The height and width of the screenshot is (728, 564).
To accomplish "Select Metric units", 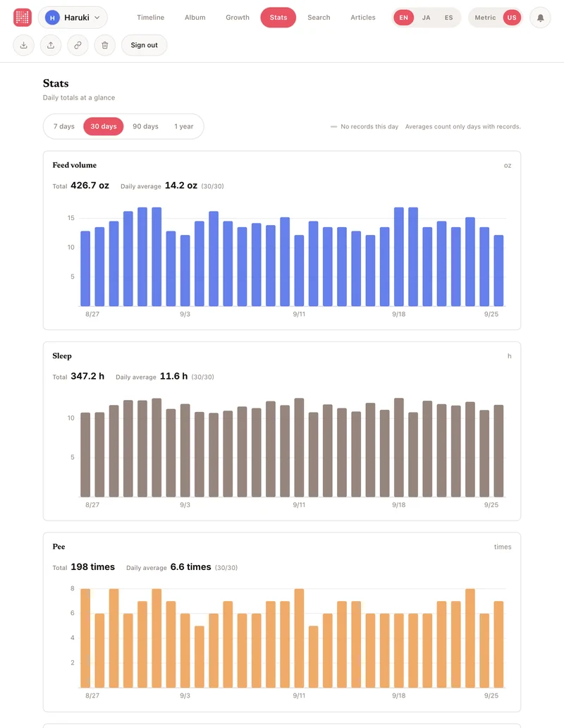I will 485,18.
